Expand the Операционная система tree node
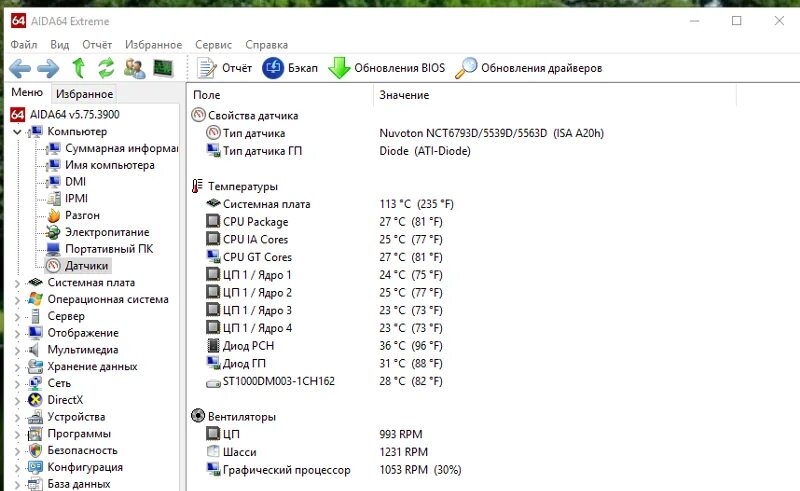800x491 pixels. point(17,300)
